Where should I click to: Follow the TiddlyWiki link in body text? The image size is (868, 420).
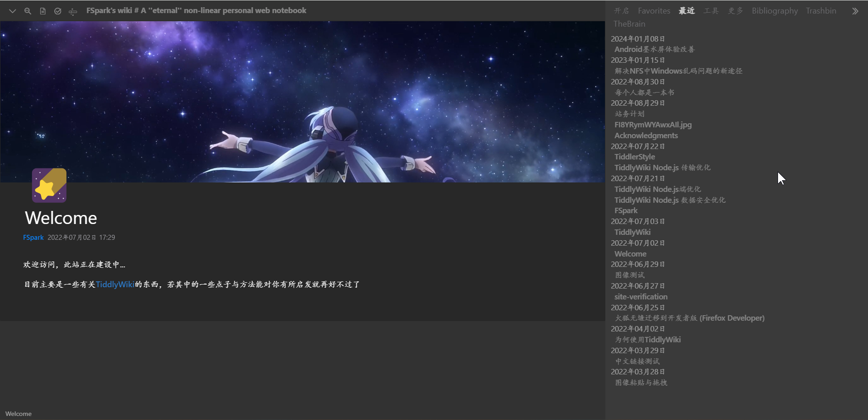(115, 285)
